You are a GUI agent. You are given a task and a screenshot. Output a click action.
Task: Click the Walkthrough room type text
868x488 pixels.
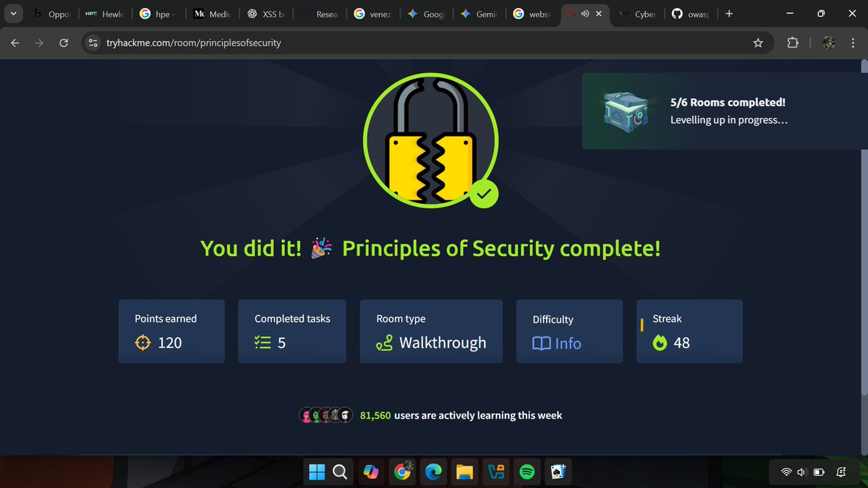443,343
